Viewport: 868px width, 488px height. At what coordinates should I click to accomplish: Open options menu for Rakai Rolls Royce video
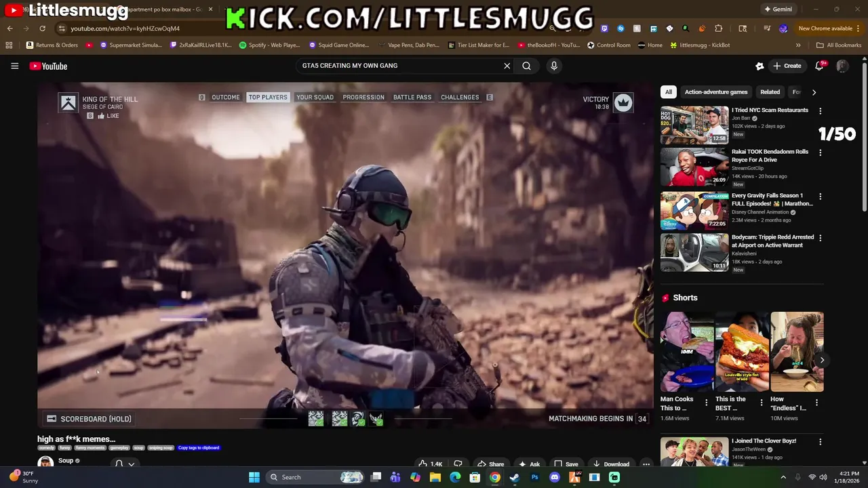[x=820, y=153]
